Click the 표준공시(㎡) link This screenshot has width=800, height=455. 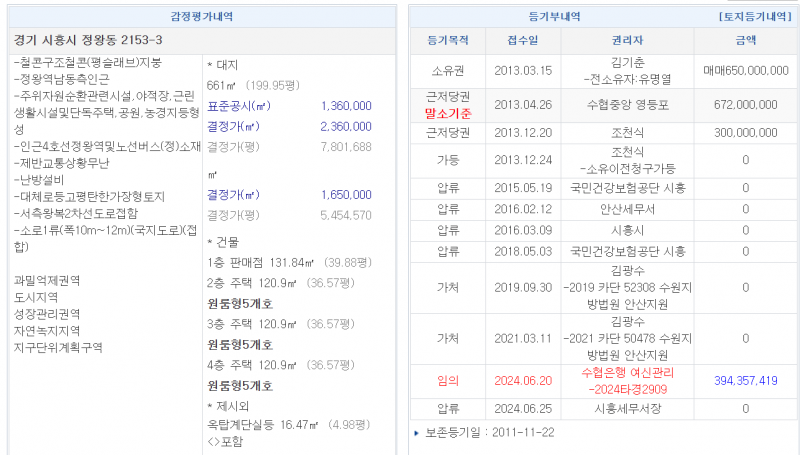238,106
